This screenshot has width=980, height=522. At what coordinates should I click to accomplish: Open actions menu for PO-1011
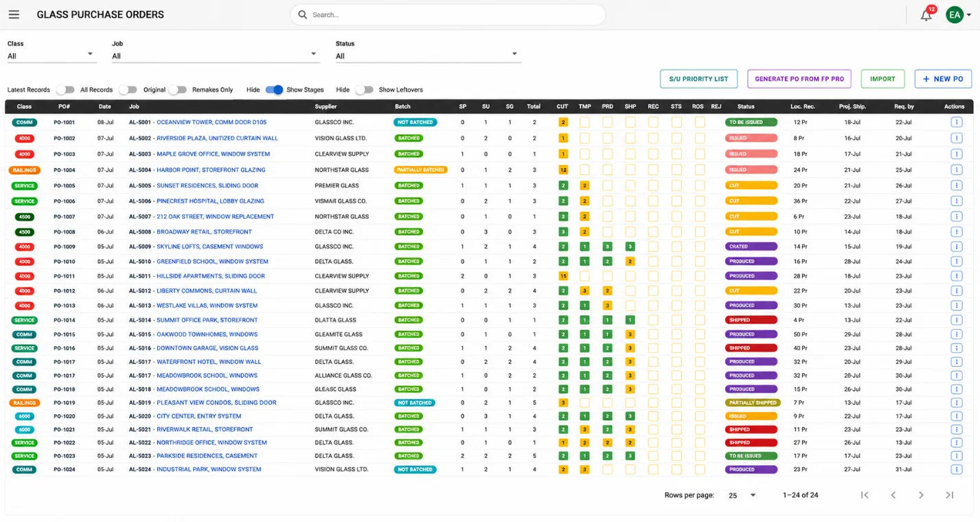tap(956, 276)
